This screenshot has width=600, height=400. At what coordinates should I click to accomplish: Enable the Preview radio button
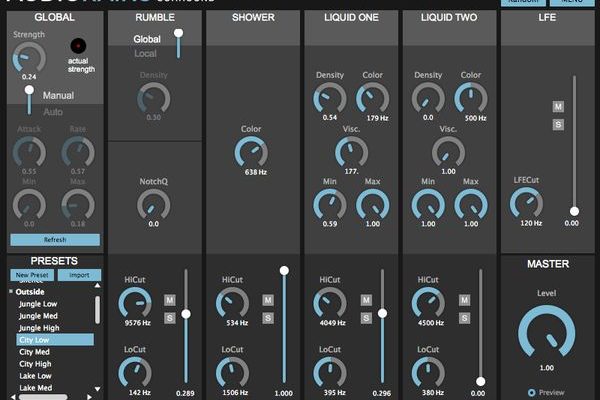pyautogui.click(x=530, y=392)
